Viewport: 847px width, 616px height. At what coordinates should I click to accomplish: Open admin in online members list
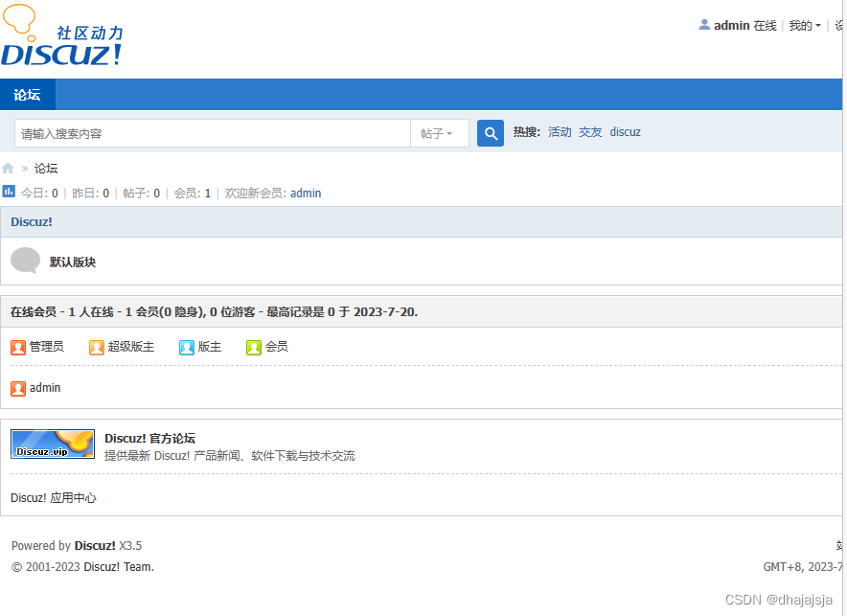coord(45,388)
